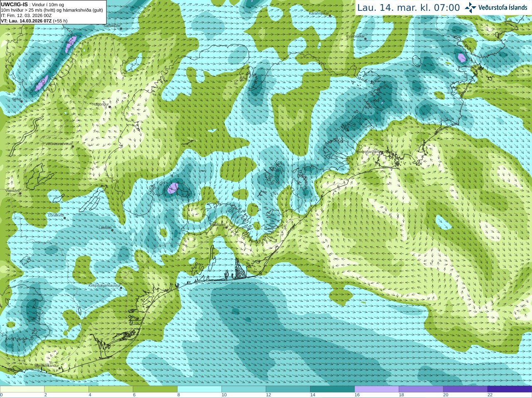
Task: Select the Kárahnjúkar station label
Action: pyautogui.click(x=319, y=13)
